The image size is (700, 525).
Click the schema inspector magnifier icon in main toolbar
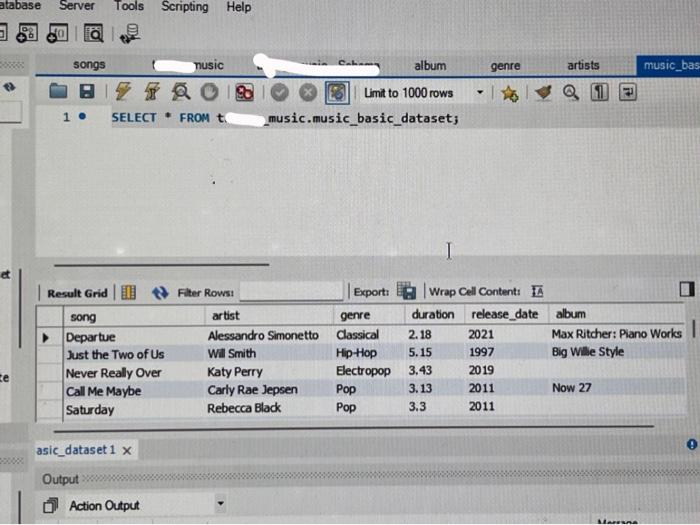94,33
